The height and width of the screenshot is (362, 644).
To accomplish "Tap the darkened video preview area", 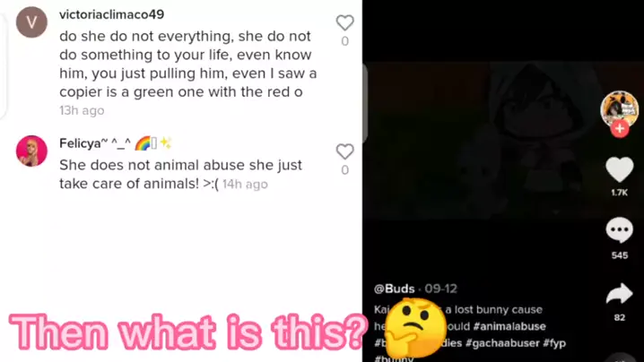I will coord(481,142).
